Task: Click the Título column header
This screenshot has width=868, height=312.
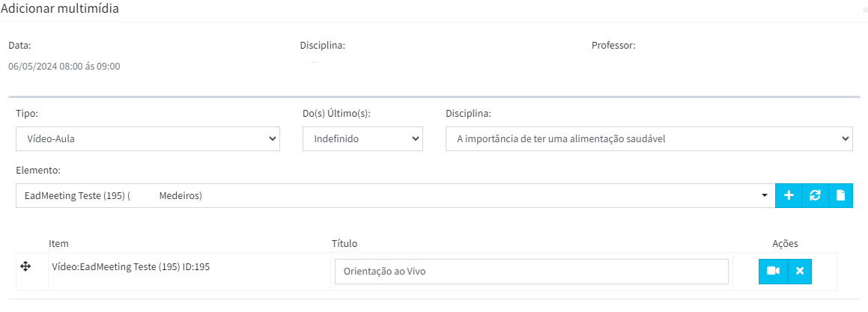Action: [x=345, y=243]
